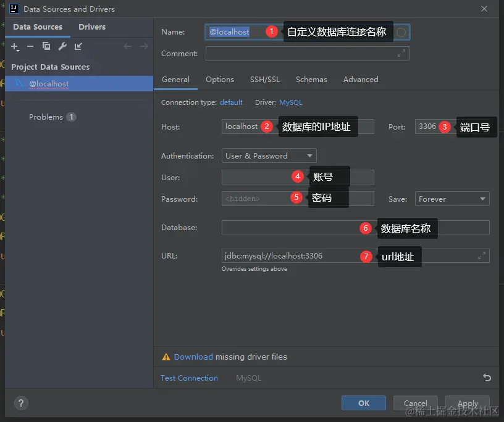Open the new data source dropdown arrow
The image size is (504, 422).
[x=18, y=51]
